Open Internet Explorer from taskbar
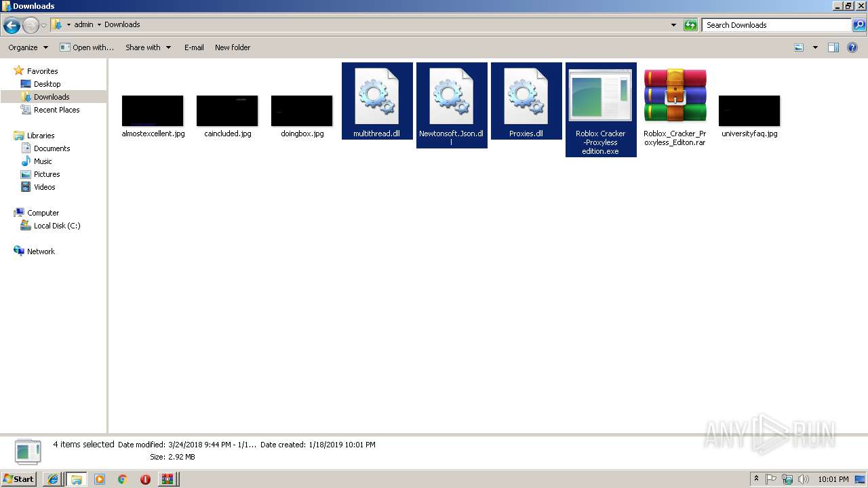The height and width of the screenshot is (488, 868). 52,479
